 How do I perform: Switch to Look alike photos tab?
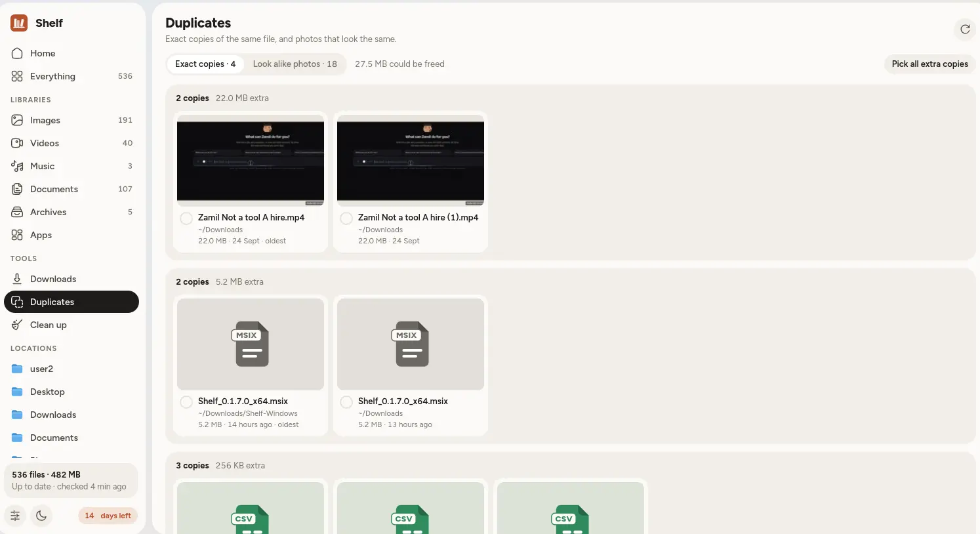point(295,64)
